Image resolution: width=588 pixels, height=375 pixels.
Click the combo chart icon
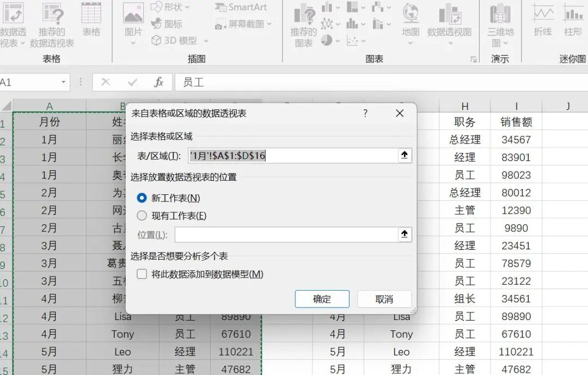378,24
